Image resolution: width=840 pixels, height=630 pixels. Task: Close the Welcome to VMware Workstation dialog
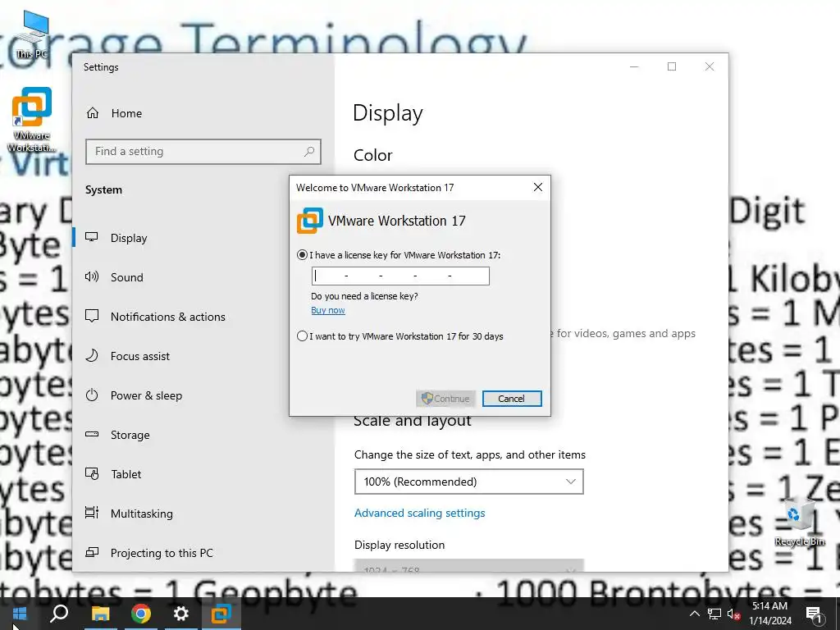(538, 187)
